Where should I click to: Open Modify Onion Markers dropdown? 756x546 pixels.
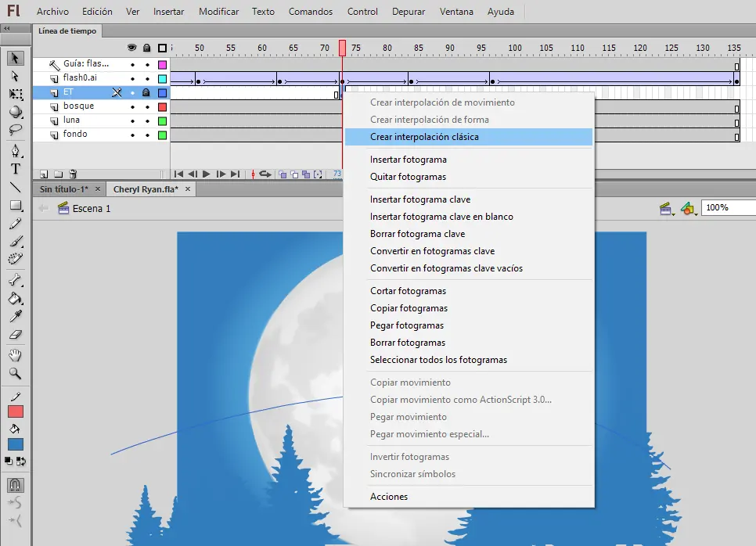(x=318, y=174)
